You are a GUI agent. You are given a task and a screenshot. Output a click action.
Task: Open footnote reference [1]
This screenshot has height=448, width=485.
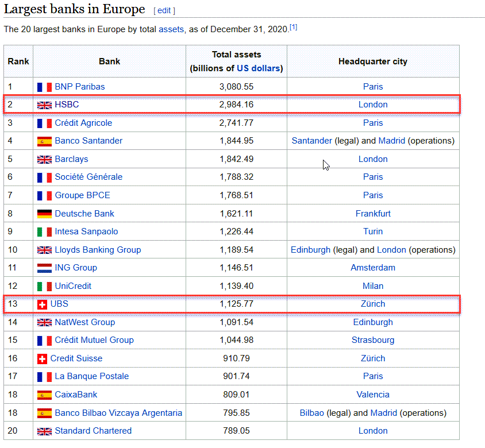(x=293, y=27)
